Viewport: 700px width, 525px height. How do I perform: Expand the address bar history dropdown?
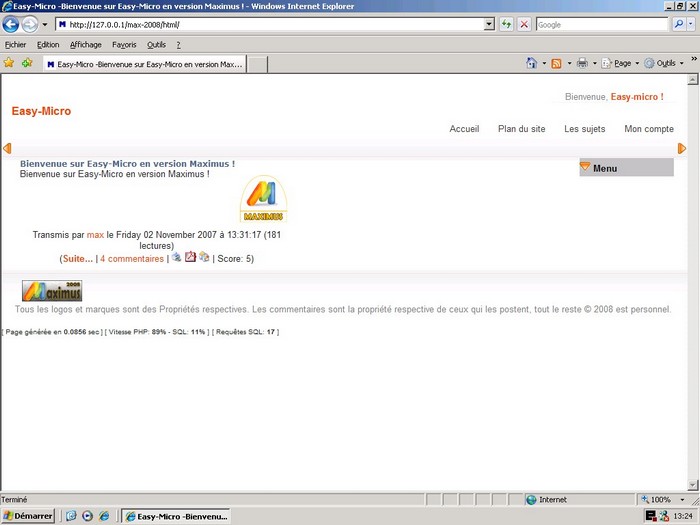coord(489,25)
